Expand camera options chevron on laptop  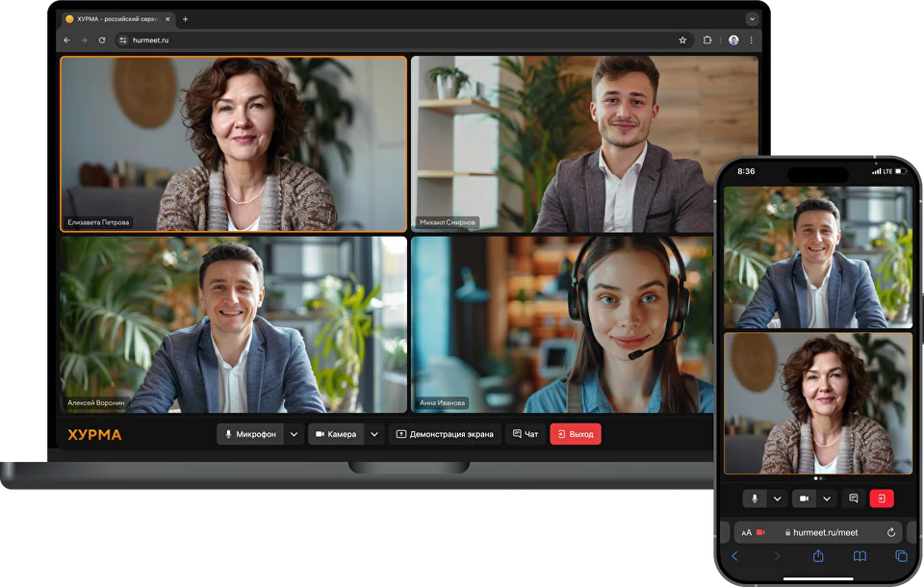click(374, 434)
